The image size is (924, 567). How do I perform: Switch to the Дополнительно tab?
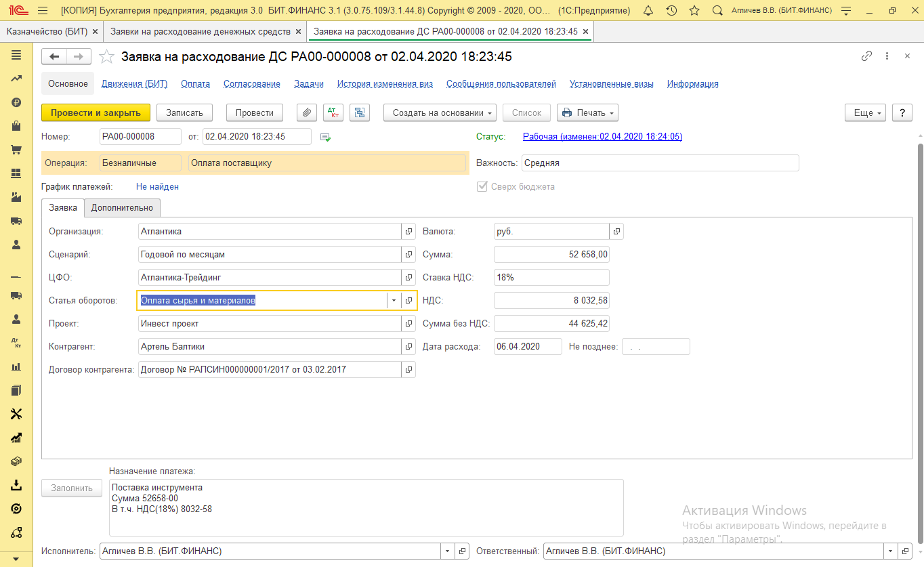coord(122,208)
